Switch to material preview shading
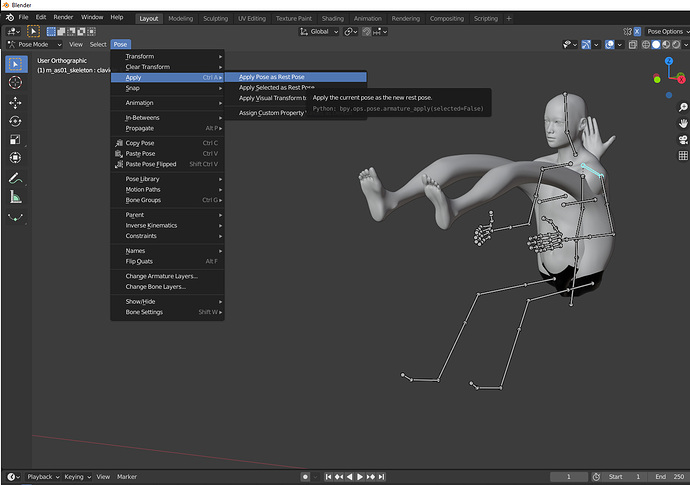 (x=666, y=44)
